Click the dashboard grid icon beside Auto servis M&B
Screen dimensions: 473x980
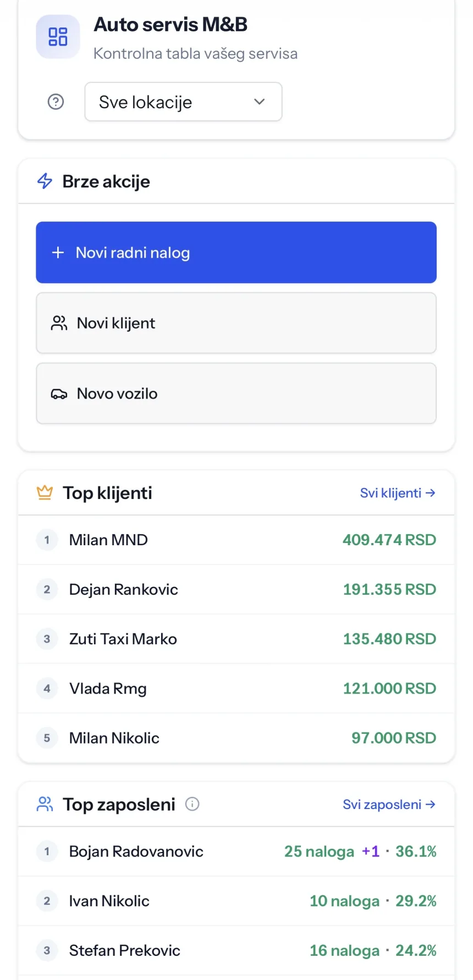pos(58,37)
